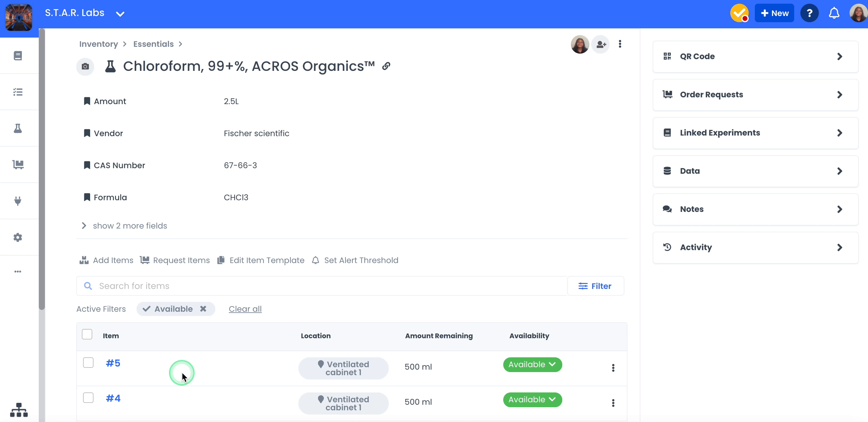
Task: Open S.T.A.R. Labs workspace dropdown
Action: click(120, 14)
